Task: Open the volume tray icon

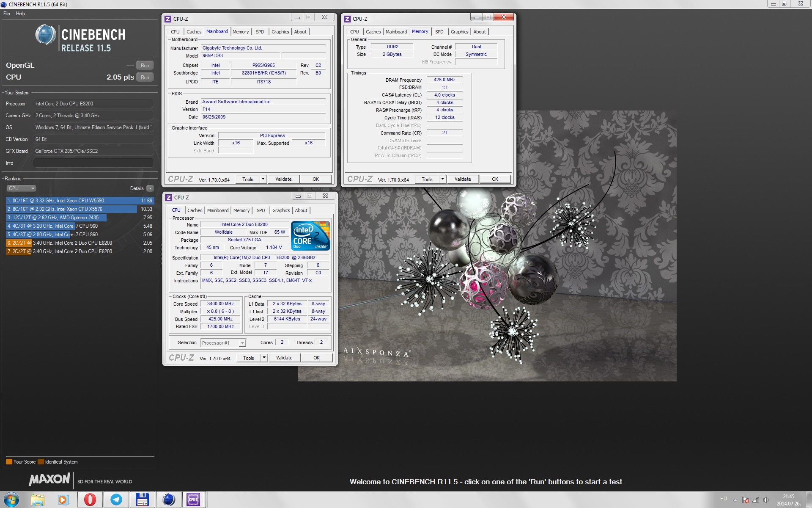Action: pos(766,500)
